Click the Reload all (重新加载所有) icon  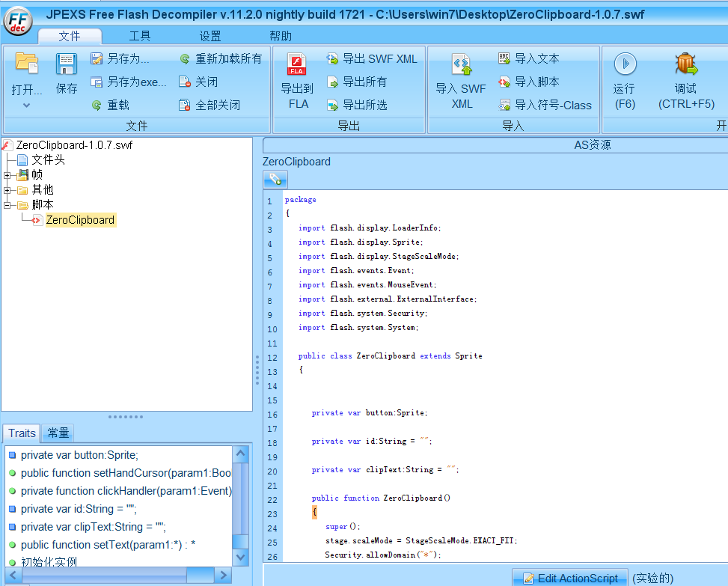pos(185,59)
